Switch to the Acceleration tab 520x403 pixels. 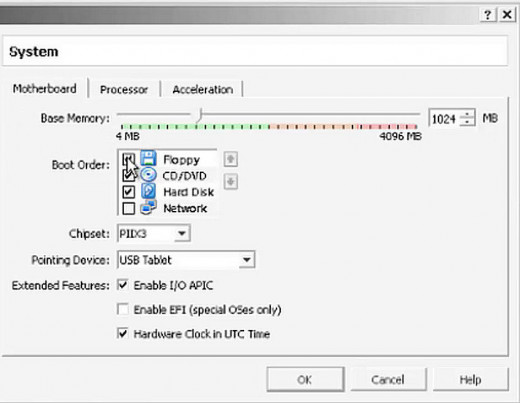tap(203, 89)
